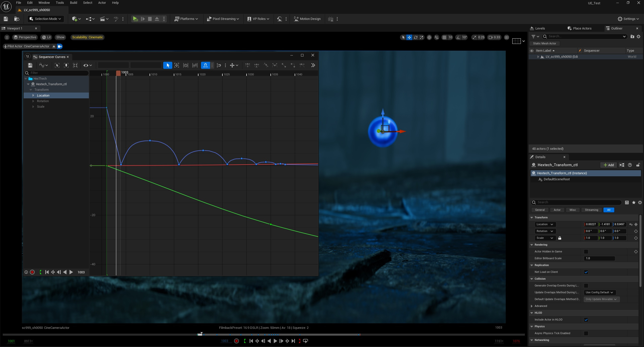This screenshot has width=644, height=347.
Task: Open viewport layout grid icon
Action: 506,37
